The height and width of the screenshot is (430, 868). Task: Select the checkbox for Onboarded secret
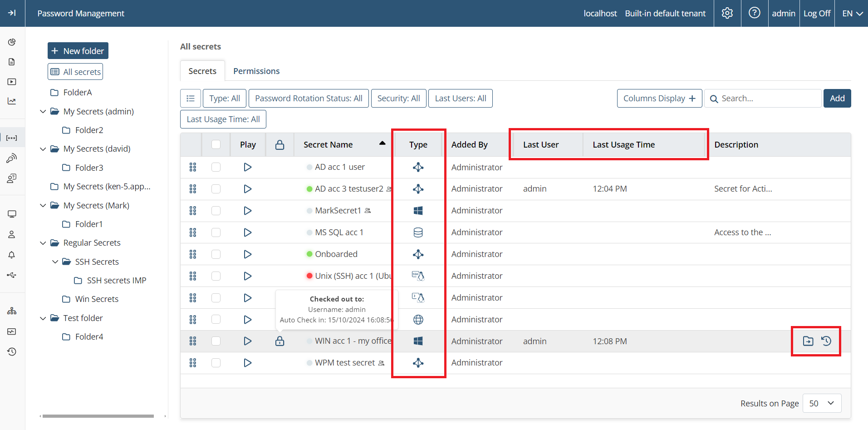(x=216, y=254)
